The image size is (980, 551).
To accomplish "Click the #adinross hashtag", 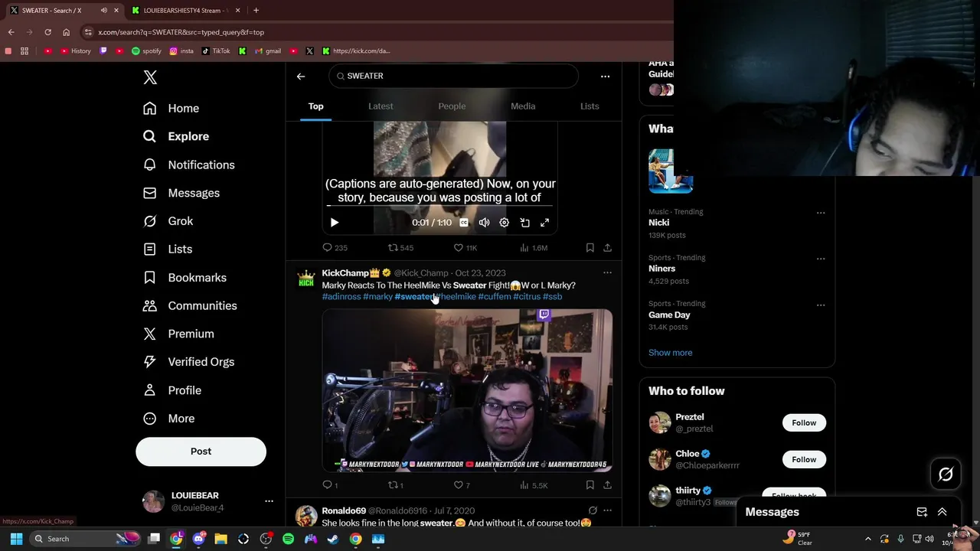I will 341,297.
